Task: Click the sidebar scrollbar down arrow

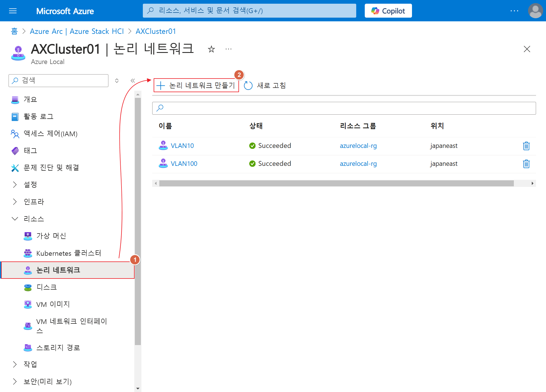Action: pyautogui.click(x=138, y=388)
